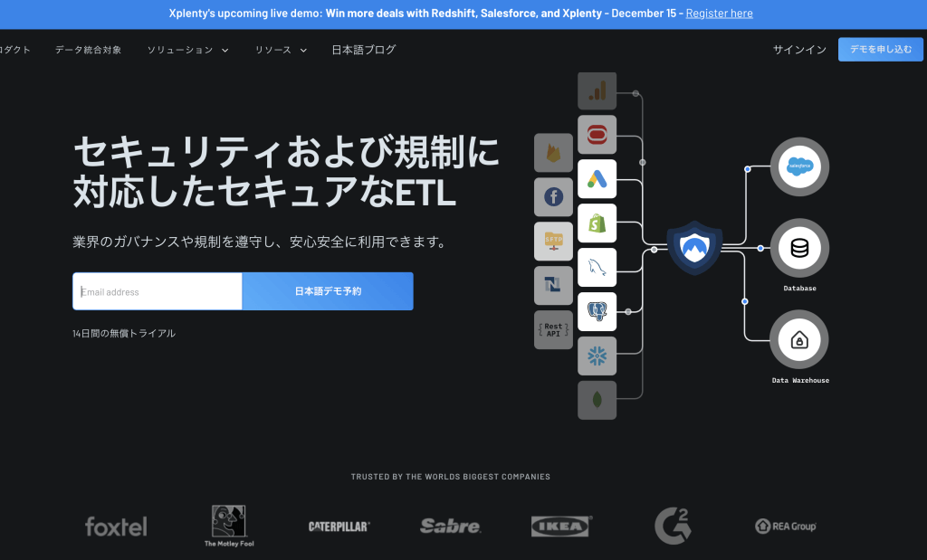The width and height of the screenshot is (927, 560).
Task: Focus the Email address input field
Action: [x=158, y=291]
